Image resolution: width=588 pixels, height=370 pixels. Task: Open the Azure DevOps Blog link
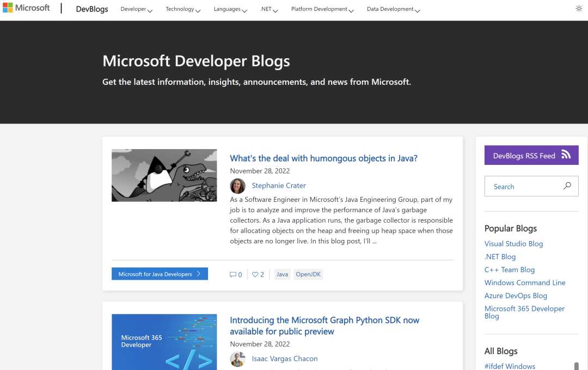(516, 296)
